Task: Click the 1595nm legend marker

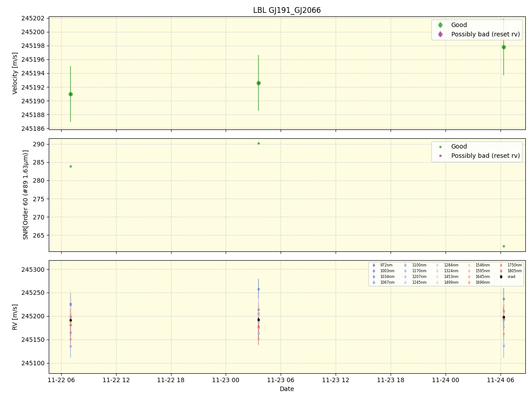Action: coord(469,271)
